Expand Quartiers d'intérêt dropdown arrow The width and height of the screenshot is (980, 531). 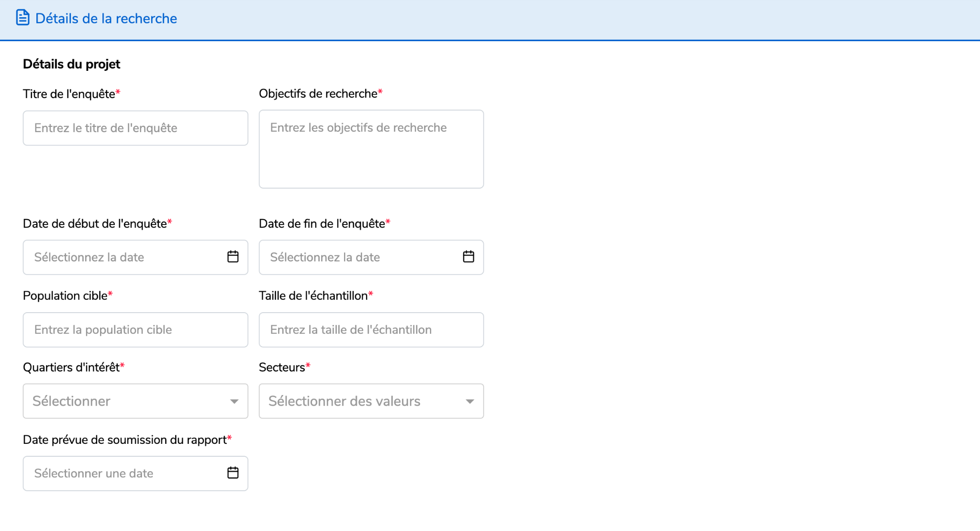234,401
